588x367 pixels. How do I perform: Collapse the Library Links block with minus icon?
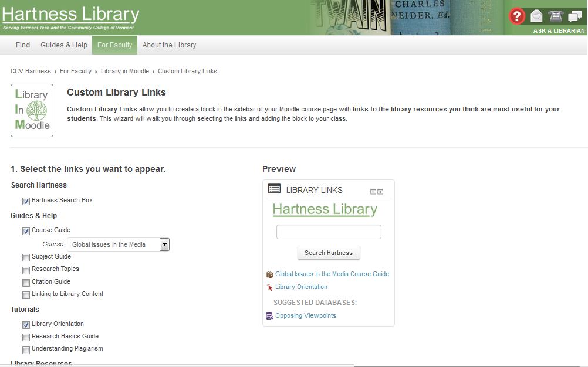[x=373, y=192]
